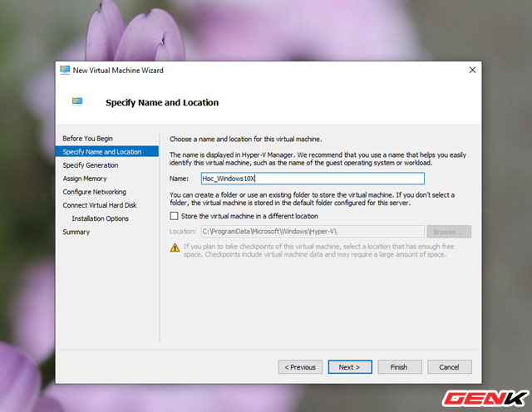Click the Hyper-V Manager name recommendation paragraph
The image size is (532, 412).
[318, 159]
